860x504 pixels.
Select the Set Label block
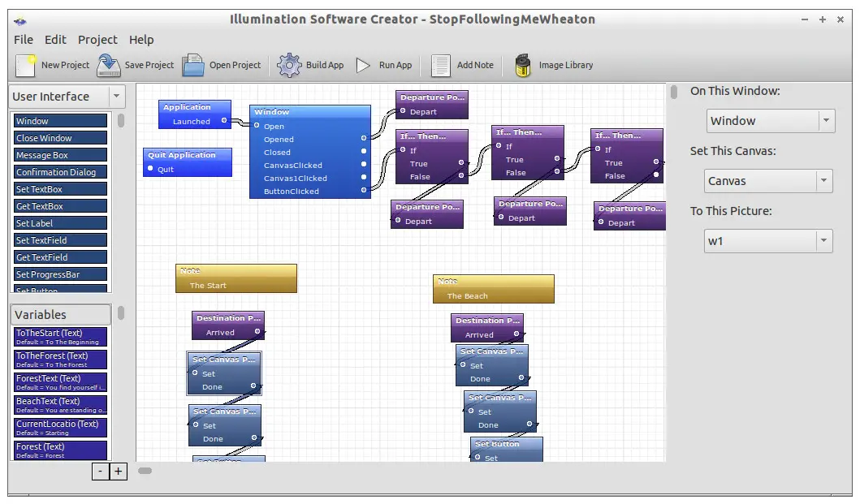click(x=60, y=222)
